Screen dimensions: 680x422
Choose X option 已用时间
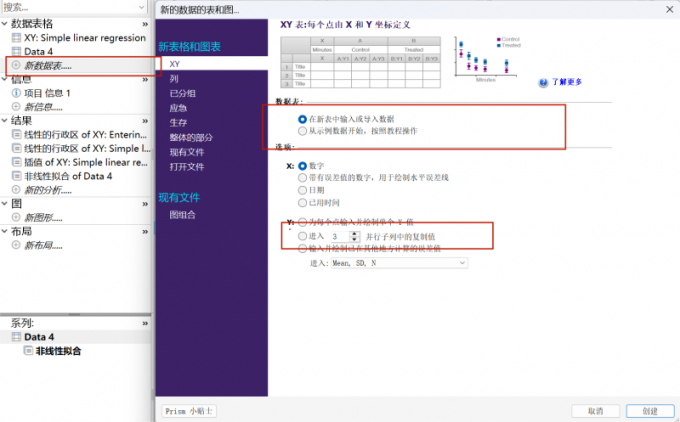point(302,203)
